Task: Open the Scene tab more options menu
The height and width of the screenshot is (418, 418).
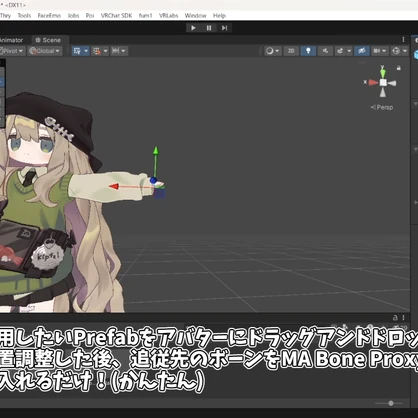Action: click(x=403, y=40)
